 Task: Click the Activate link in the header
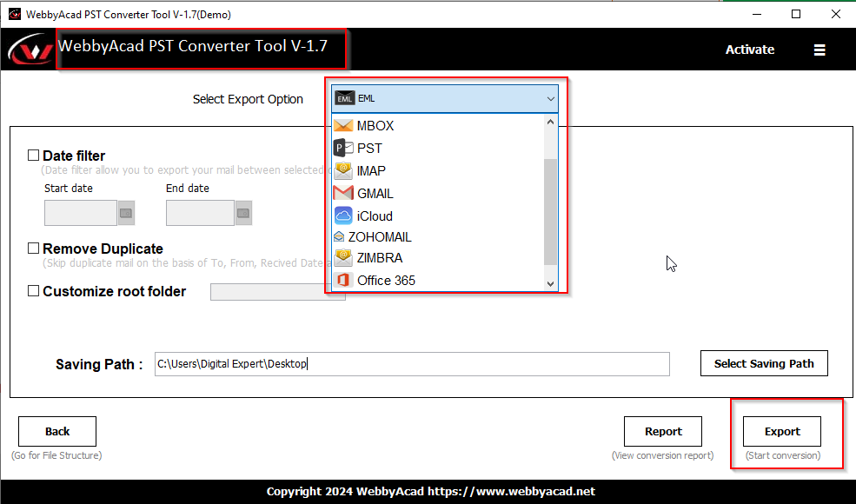point(750,50)
